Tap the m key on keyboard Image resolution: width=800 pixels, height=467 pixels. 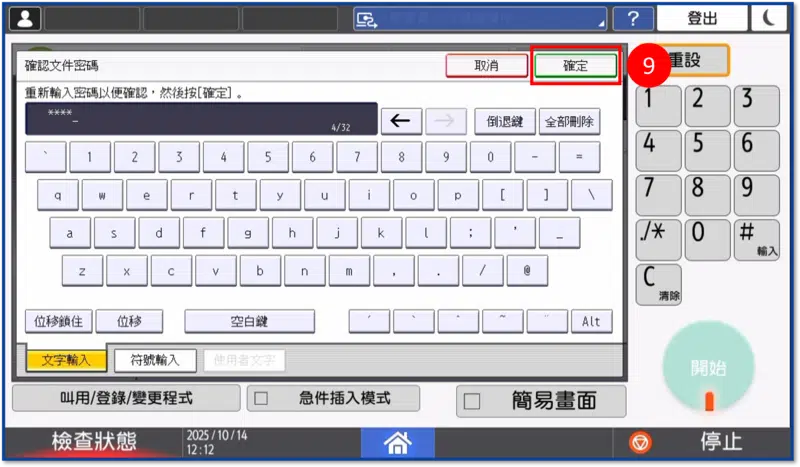[x=349, y=271]
